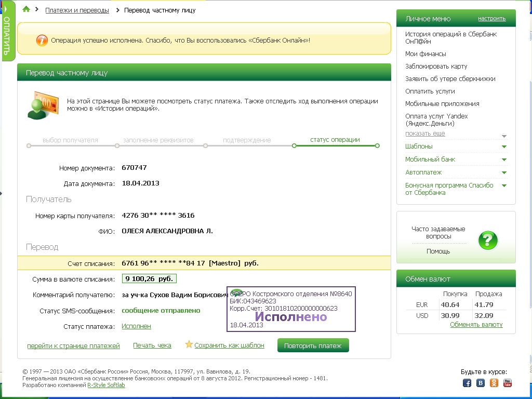The width and height of the screenshot is (532, 399).
Task: Click recipient card number 4276 30** **** 3616
Action: [158, 216]
